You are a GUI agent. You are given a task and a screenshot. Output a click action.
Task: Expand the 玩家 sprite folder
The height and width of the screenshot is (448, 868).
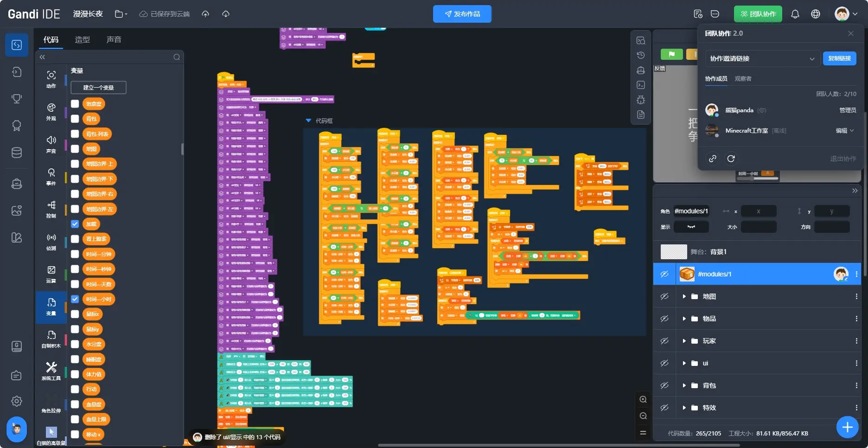coord(684,341)
